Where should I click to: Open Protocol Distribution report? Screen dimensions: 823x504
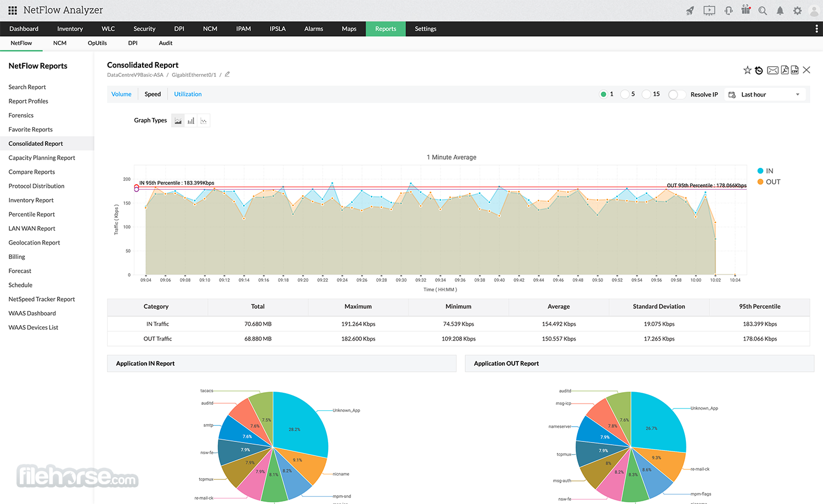36,186
